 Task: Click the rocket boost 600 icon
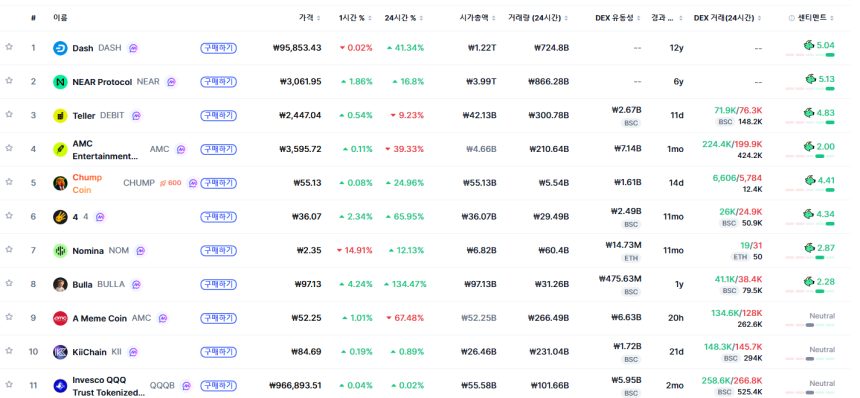pyautogui.click(x=170, y=183)
